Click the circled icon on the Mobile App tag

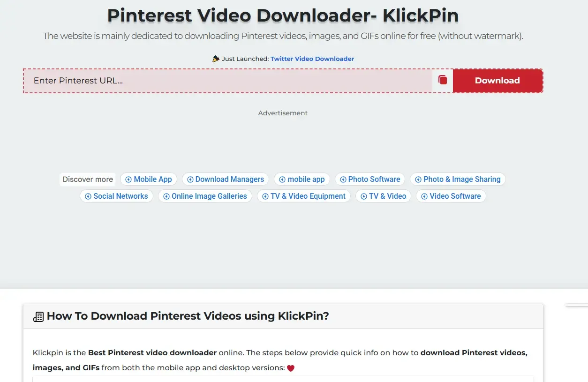click(128, 179)
